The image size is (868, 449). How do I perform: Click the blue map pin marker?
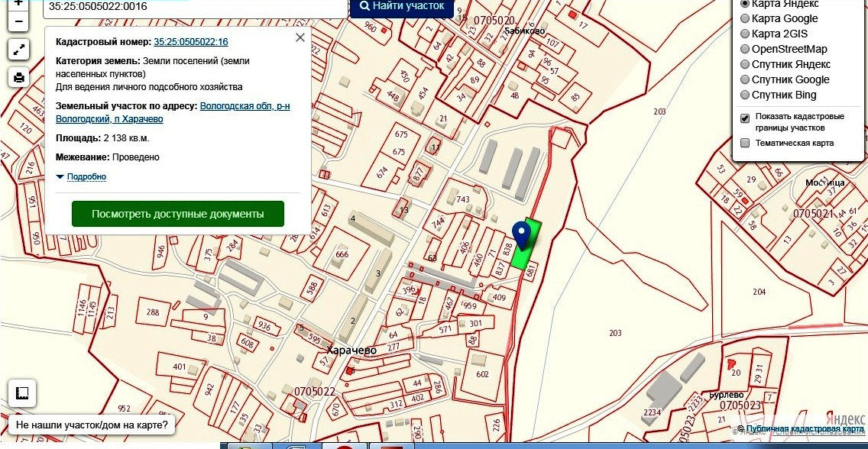(521, 235)
